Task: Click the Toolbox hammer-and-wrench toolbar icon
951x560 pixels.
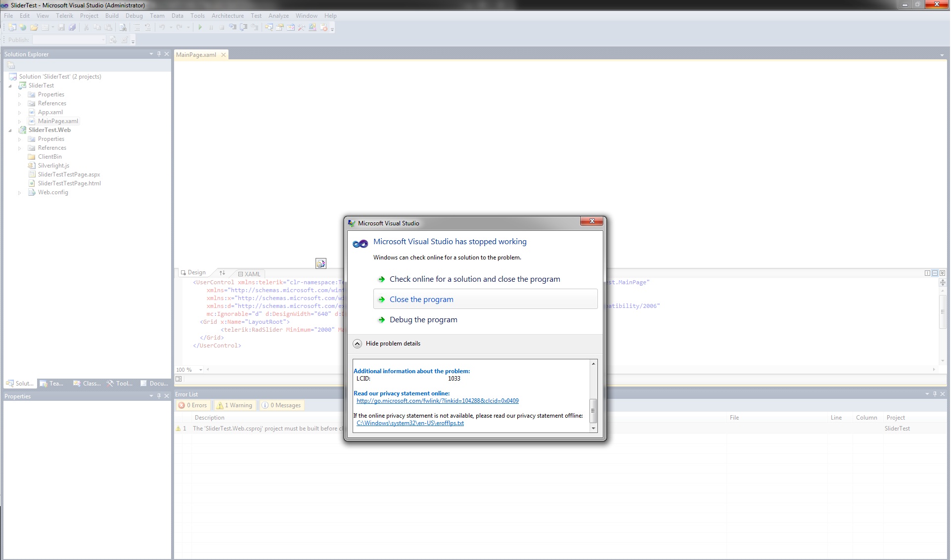Action: (301, 28)
